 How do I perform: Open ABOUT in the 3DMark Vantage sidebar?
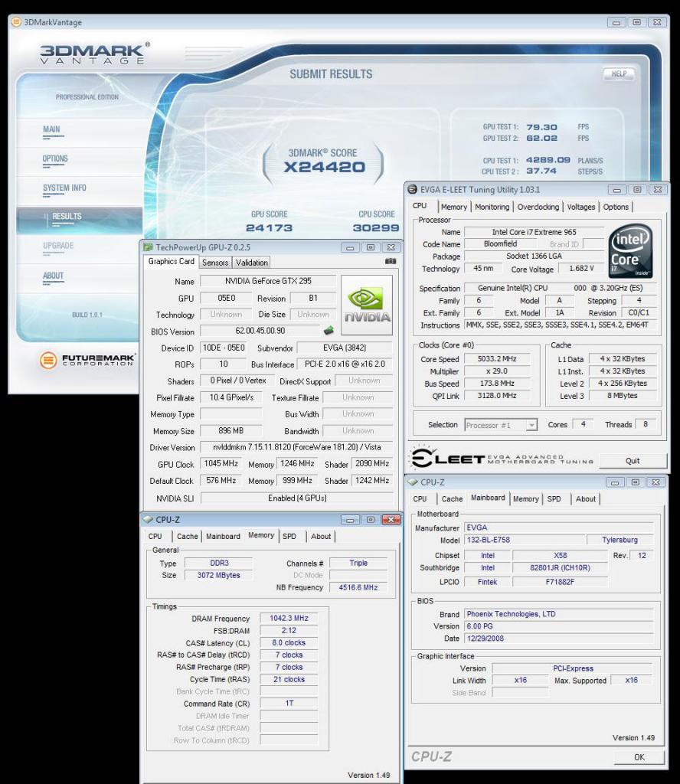coord(53,276)
